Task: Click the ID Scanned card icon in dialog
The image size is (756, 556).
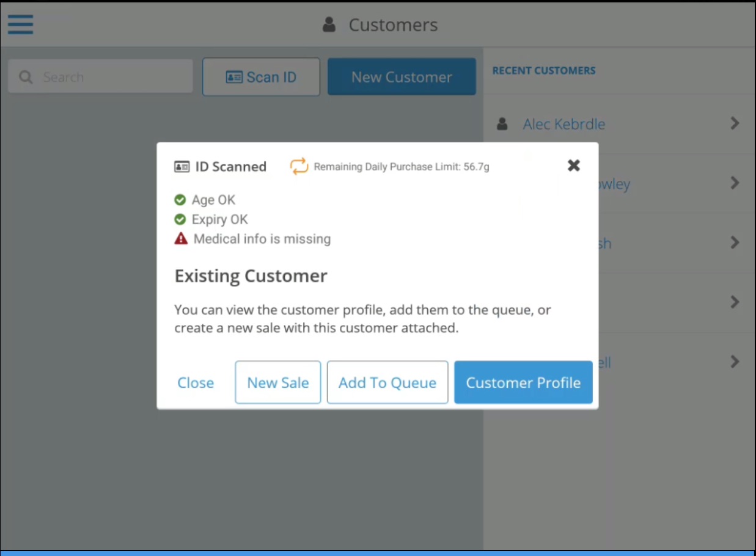Action: coord(182,167)
